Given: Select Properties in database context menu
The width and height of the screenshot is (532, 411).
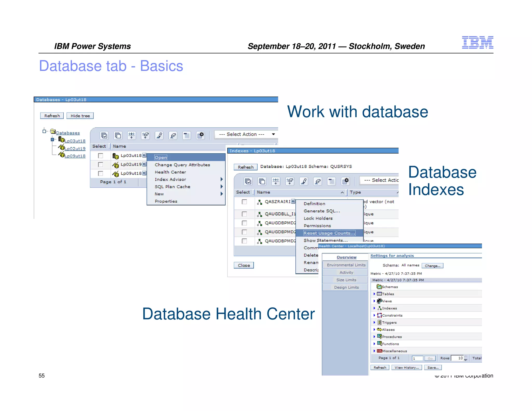Looking at the screenshot, I should (x=186, y=201).
